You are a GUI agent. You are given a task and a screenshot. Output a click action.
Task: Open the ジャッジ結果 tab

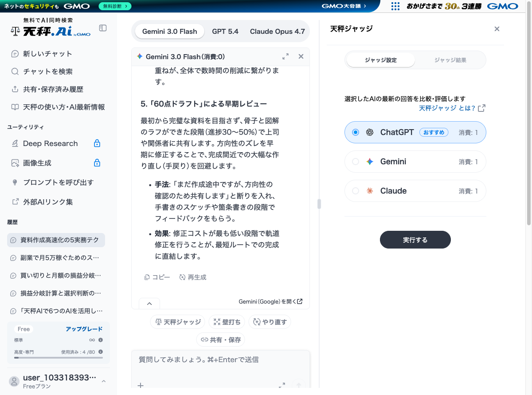(450, 60)
